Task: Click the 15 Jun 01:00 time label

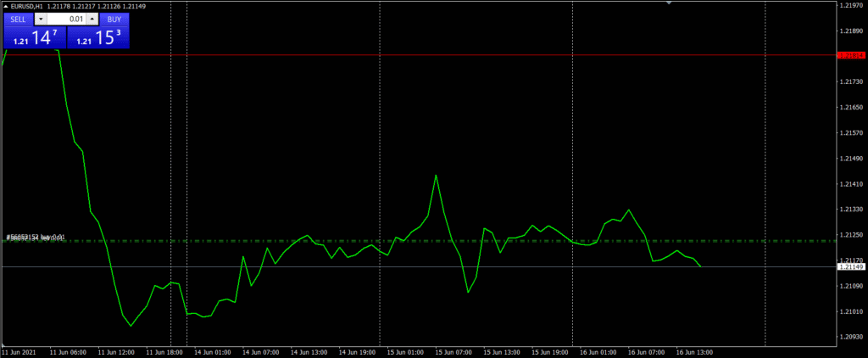Action: pyautogui.click(x=403, y=352)
